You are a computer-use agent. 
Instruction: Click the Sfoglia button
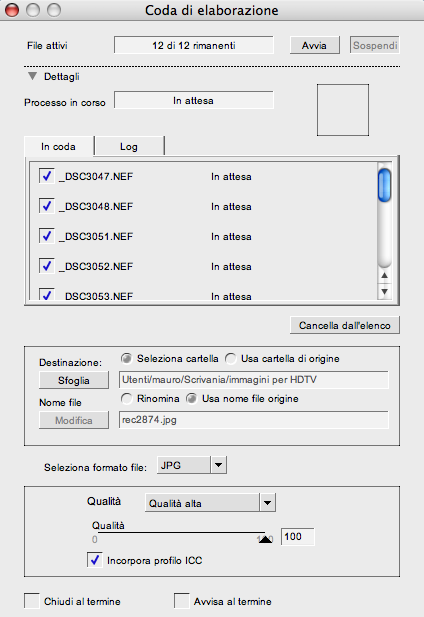[74, 380]
